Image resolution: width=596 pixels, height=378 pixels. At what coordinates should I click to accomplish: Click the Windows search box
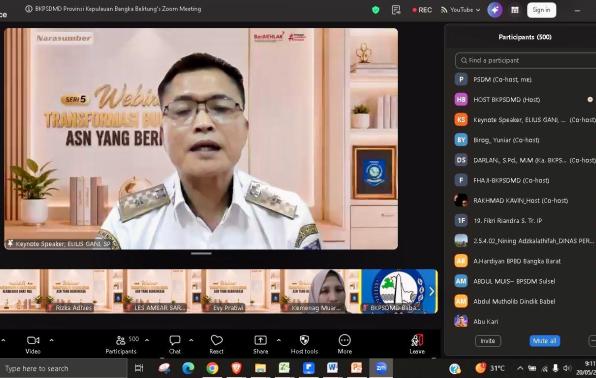coord(63,368)
